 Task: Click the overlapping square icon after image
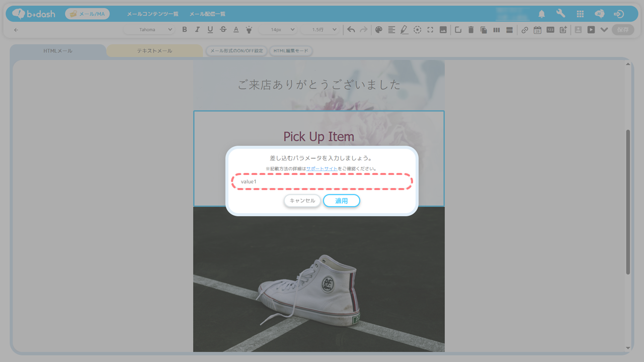[458, 30]
